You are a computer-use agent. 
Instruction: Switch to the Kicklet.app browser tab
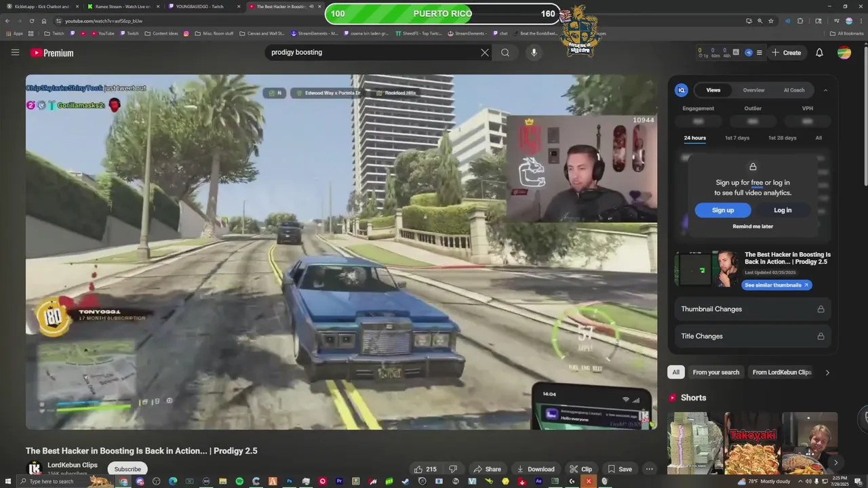[41, 6]
